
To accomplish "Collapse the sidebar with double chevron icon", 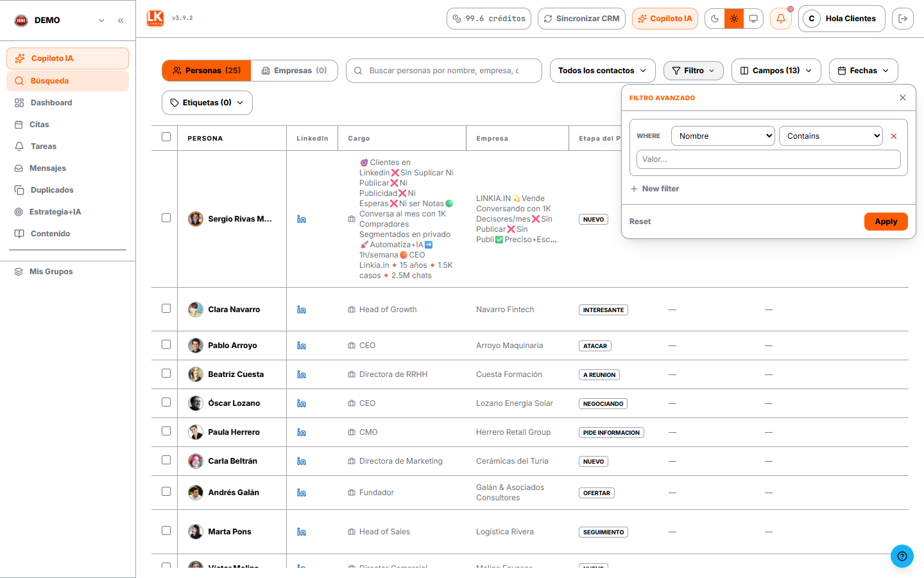I will tap(121, 21).
